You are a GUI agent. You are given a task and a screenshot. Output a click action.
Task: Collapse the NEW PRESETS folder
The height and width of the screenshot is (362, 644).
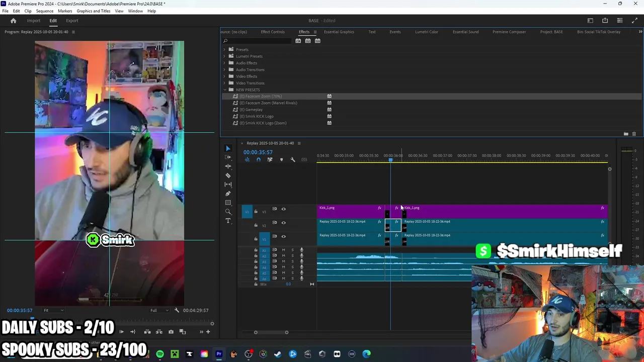(224, 89)
